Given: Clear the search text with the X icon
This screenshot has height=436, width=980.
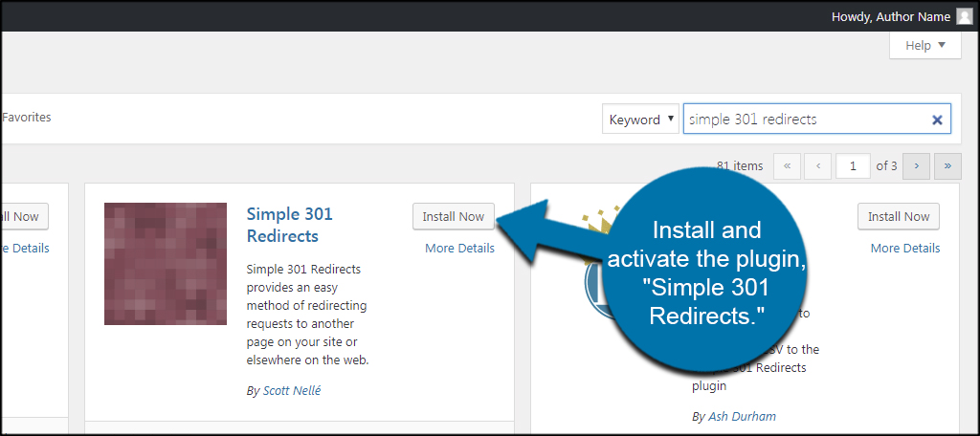Looking at the screenshot, I should click(x=937, y=120).
